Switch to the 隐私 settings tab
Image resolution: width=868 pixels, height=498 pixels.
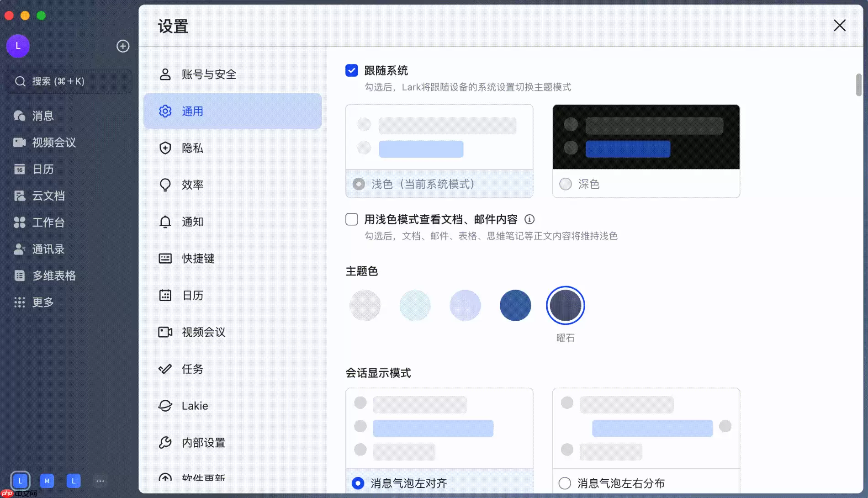pyautogui.click(x=192, y=148)
